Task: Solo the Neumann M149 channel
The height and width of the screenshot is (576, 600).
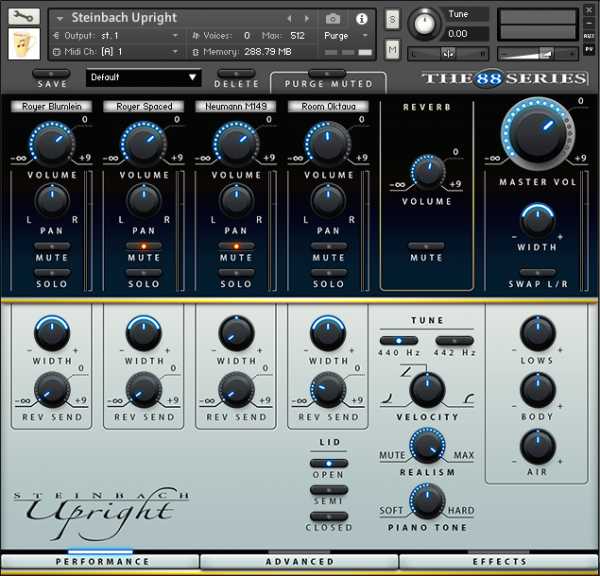Action: point(236,273)
